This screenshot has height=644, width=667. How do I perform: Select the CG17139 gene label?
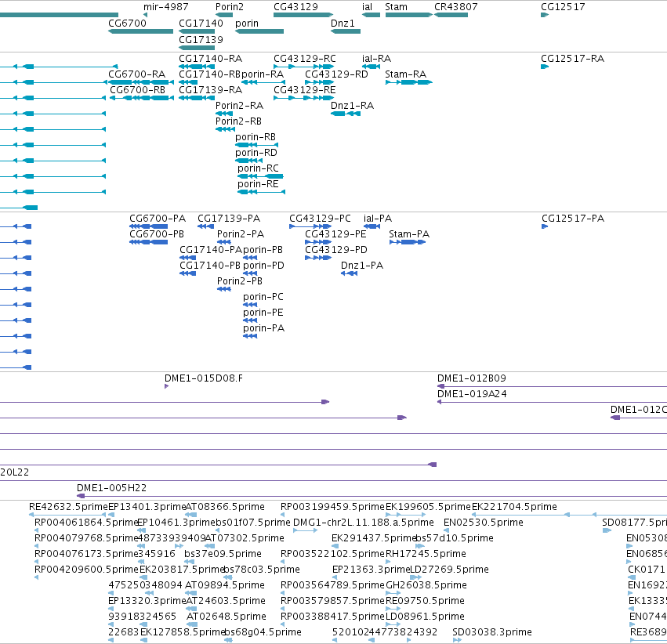(x=201, y=39)
